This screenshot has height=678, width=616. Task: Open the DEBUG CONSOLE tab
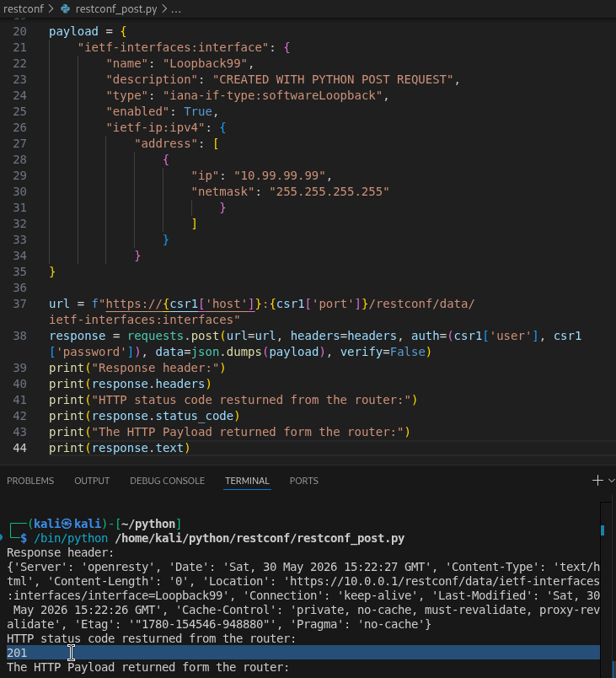point(167,481)
